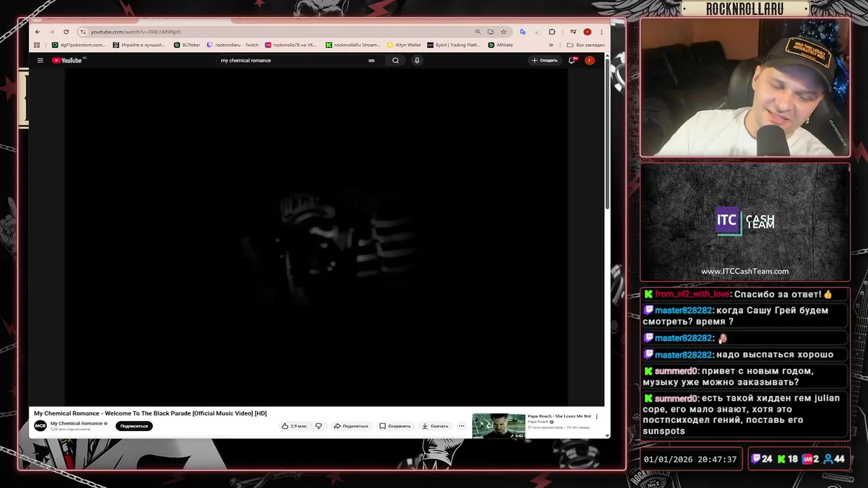The height and width of the screenshot is (488, 868).
Task: Click the www.ITCCashTeam.com text
Action: (745, 271)
